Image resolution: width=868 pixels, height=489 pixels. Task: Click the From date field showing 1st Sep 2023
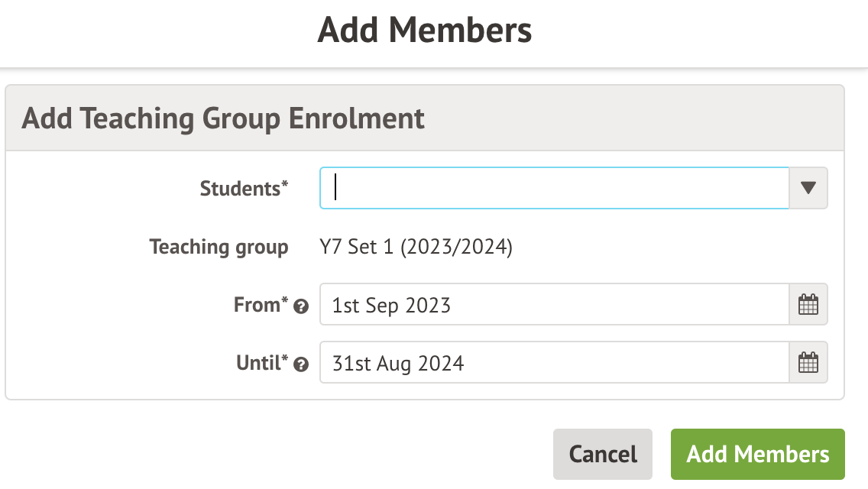coord(554,306)
